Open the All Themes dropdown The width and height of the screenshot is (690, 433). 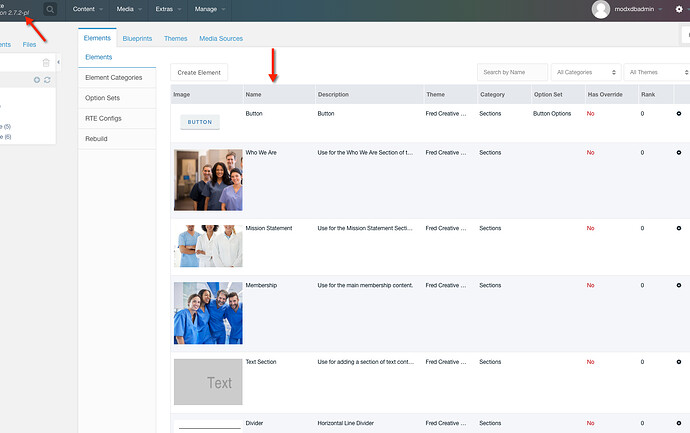[657, 72]
